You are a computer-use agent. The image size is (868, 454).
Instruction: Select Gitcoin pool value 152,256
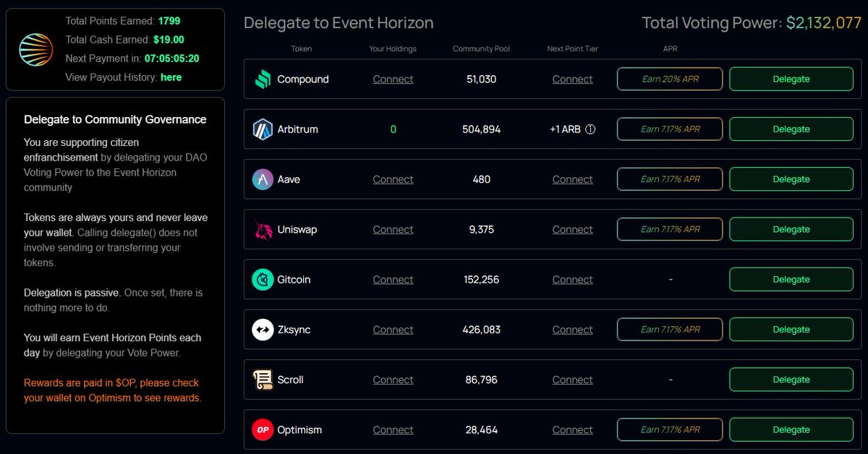481,280
